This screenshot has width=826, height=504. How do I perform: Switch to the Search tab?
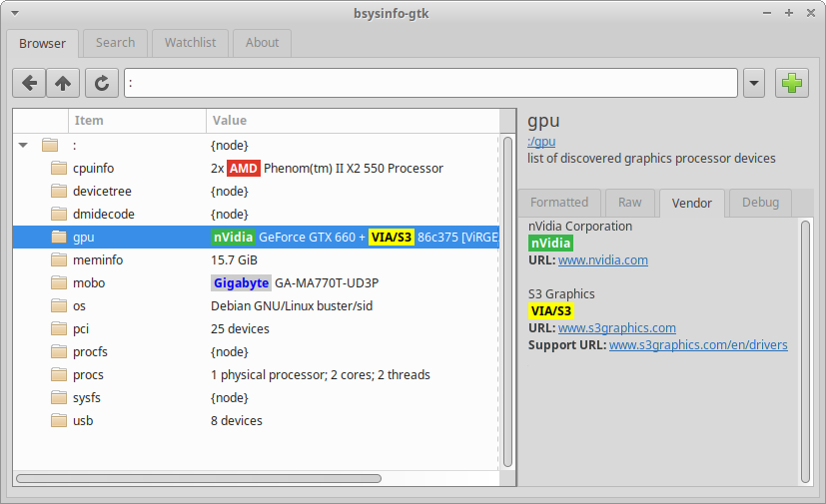116,43
